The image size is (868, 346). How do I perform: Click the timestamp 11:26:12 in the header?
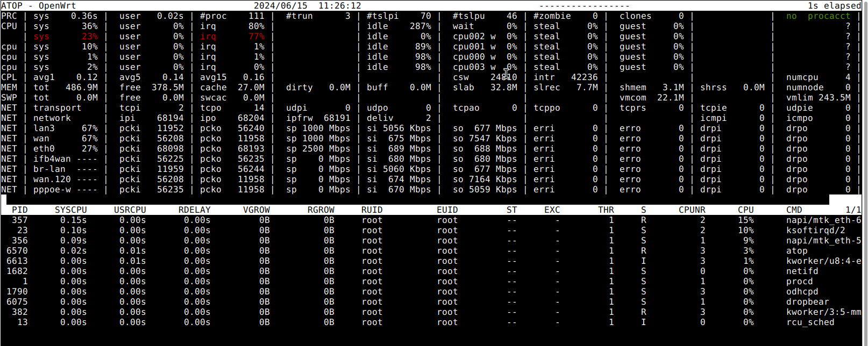click(x=340, y=6)
